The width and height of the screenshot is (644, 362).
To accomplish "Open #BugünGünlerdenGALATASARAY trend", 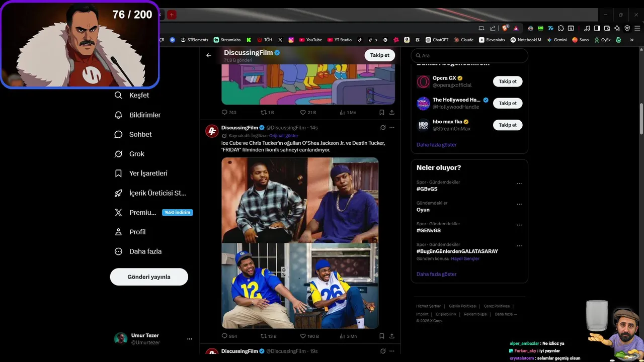I will [457, 251].
